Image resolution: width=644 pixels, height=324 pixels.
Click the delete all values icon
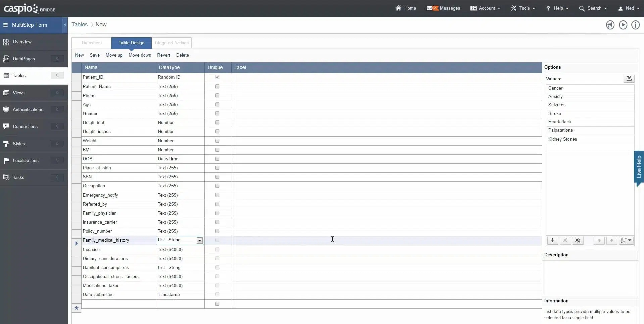click(578, 240)
